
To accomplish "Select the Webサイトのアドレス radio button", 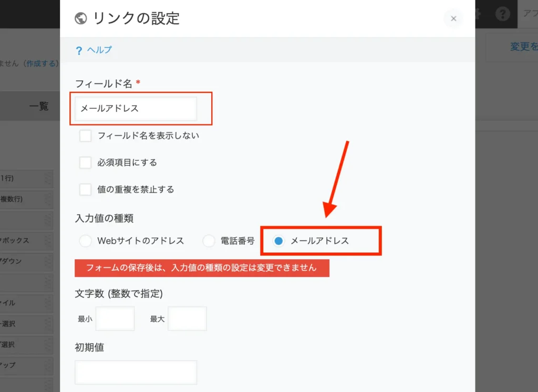I will (85, 241).
